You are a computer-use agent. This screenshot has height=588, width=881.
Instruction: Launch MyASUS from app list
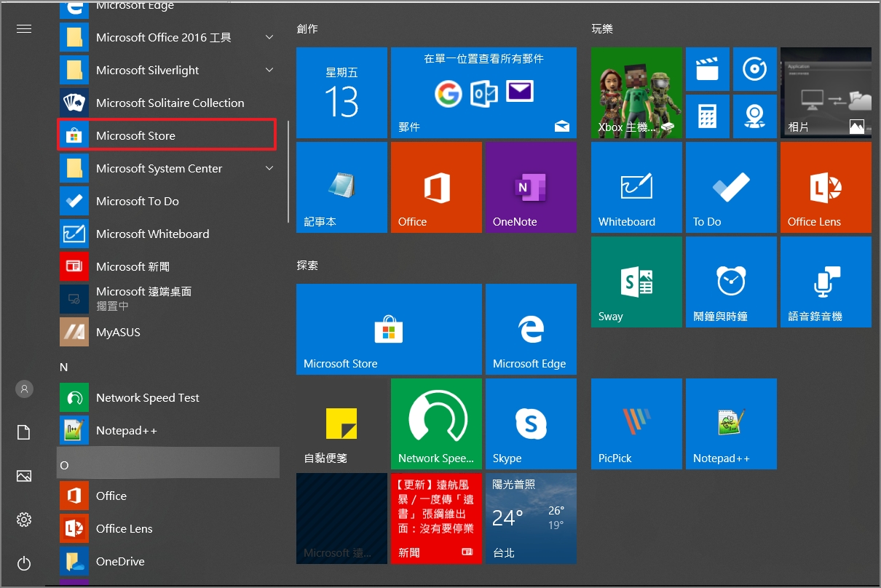(x=168, y=332)
